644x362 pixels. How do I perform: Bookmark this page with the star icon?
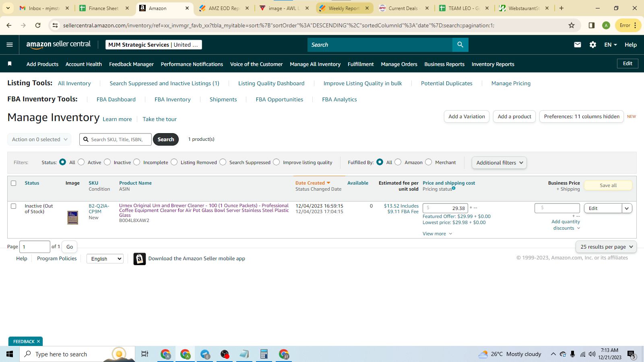click(572, 25)
